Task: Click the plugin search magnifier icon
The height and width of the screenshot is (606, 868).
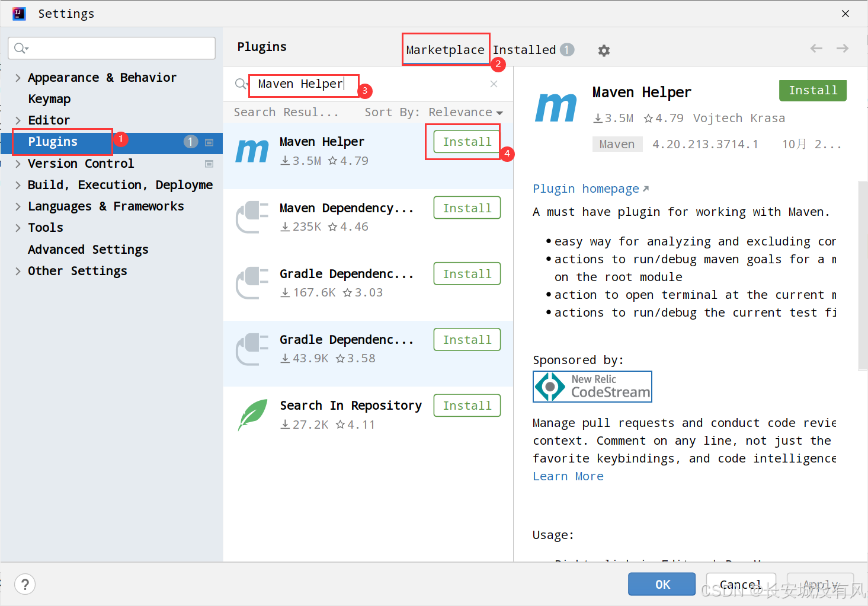Action: [x=241, y=84]
